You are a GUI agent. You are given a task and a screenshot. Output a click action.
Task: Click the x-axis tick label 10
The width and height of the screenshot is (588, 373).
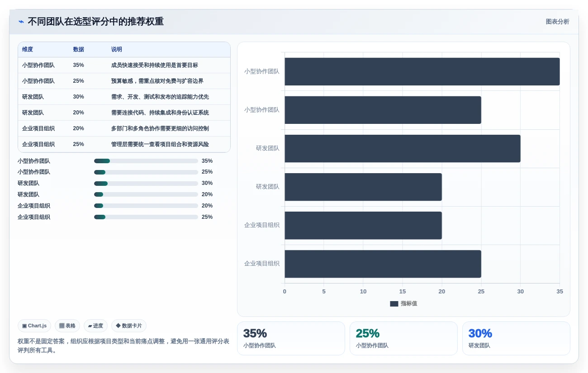tap(363, 292)
